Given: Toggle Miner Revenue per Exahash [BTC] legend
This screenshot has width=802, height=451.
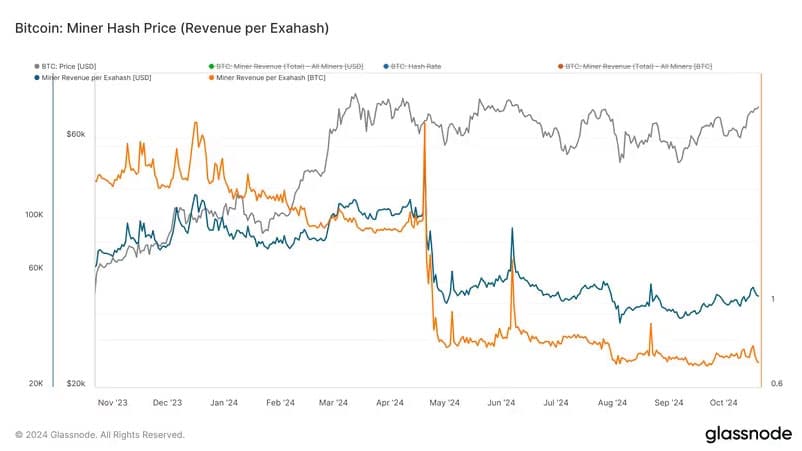Looking at the screenshot, I should [x=267, y=78].
